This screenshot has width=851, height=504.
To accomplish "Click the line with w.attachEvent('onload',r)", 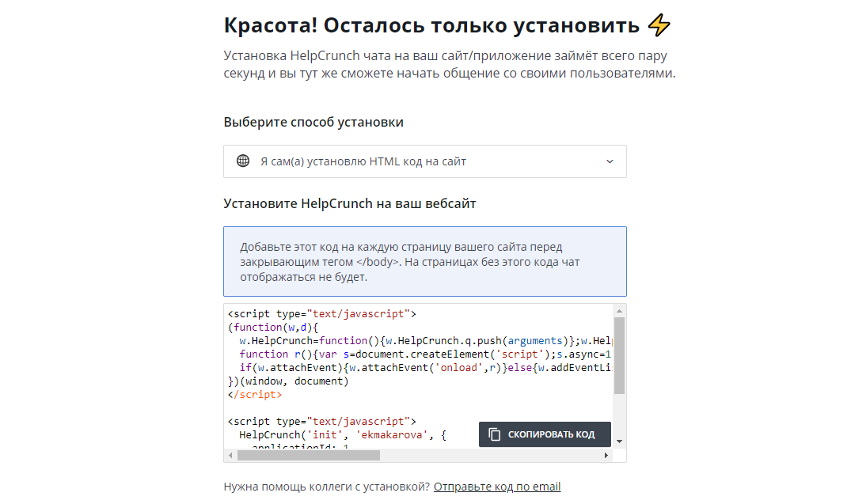I will tap(426, 367).
